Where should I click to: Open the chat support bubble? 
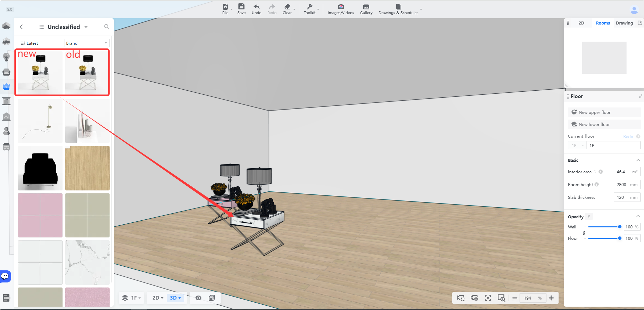tap(5, 276)
